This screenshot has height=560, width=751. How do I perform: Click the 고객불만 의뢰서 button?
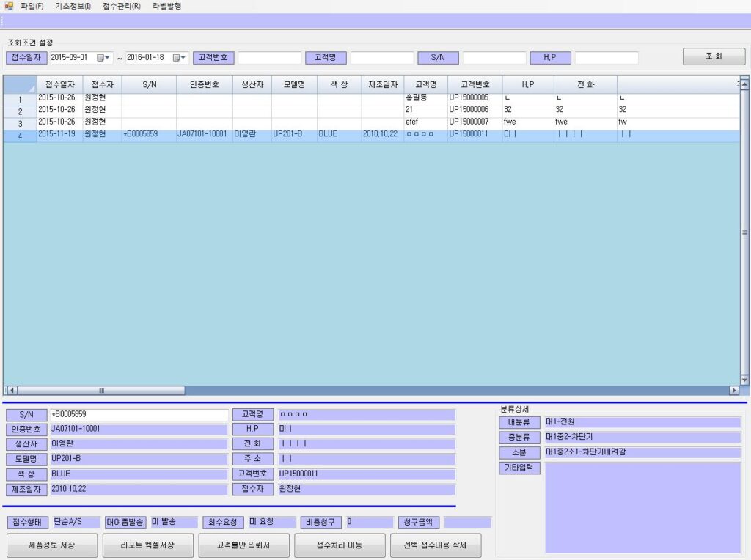pos(243,545)
